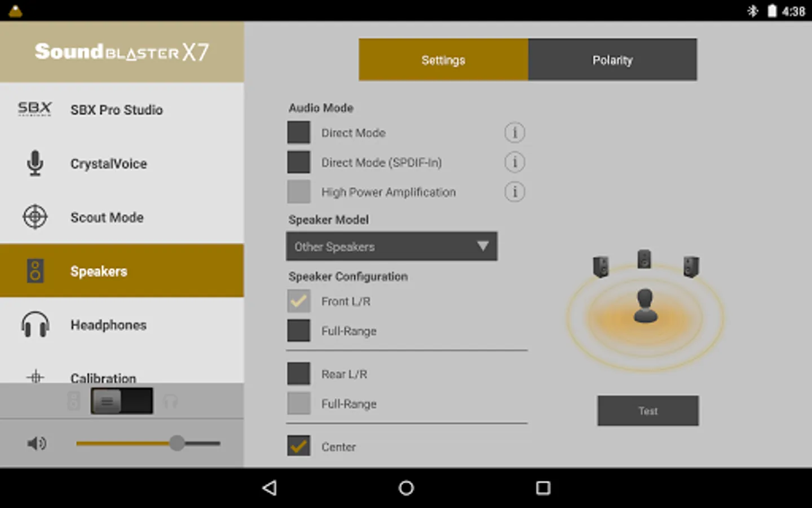Tap the Scout Mode crosshair icon
The width and height of the screenshot is (812, 508).
tap(35, 217)
